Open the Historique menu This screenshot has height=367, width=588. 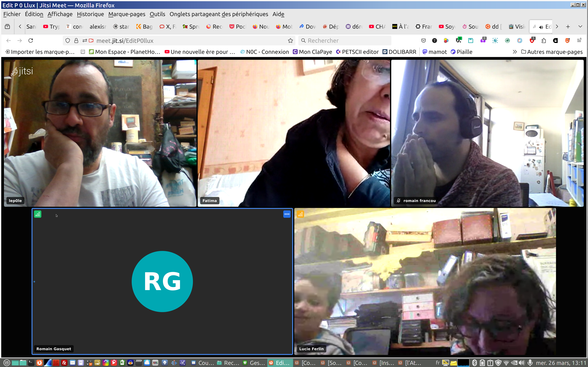(x=90, y=14)
